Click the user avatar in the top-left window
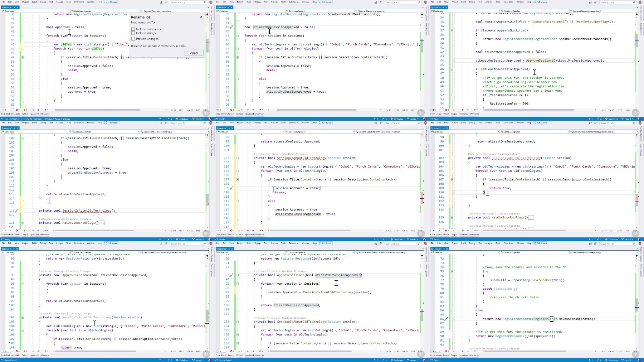Screen dimensions: 644x362 [211, 2]
